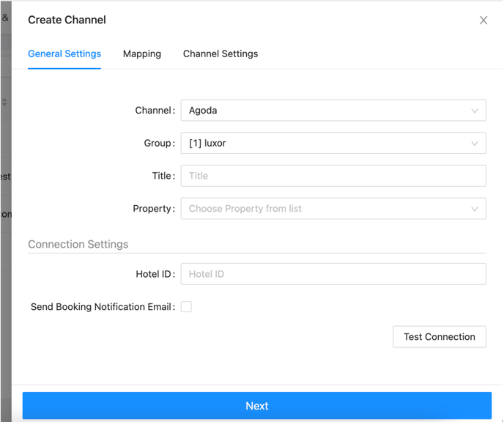The height and width of the screenshot is (422, 504).
Task: Open the Channel Settings tab
Action: click(x=220, y=53)
